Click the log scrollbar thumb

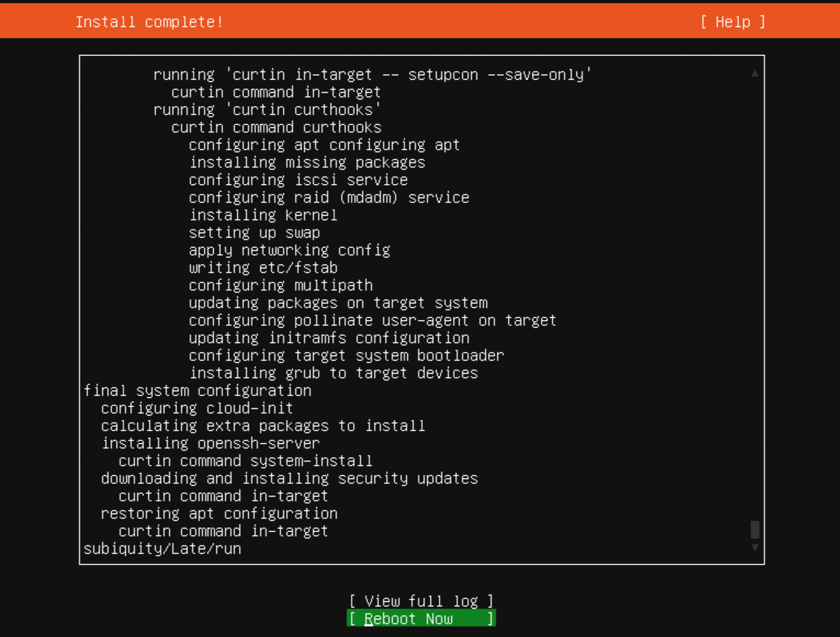(755, 529)
